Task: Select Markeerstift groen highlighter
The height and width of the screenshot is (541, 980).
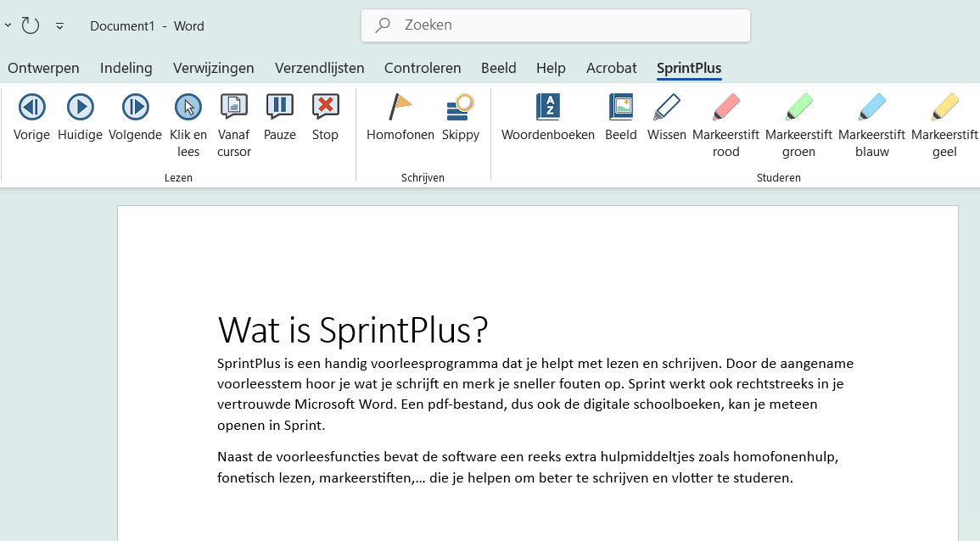Action: pyautogui.click(x=798, y=119)
